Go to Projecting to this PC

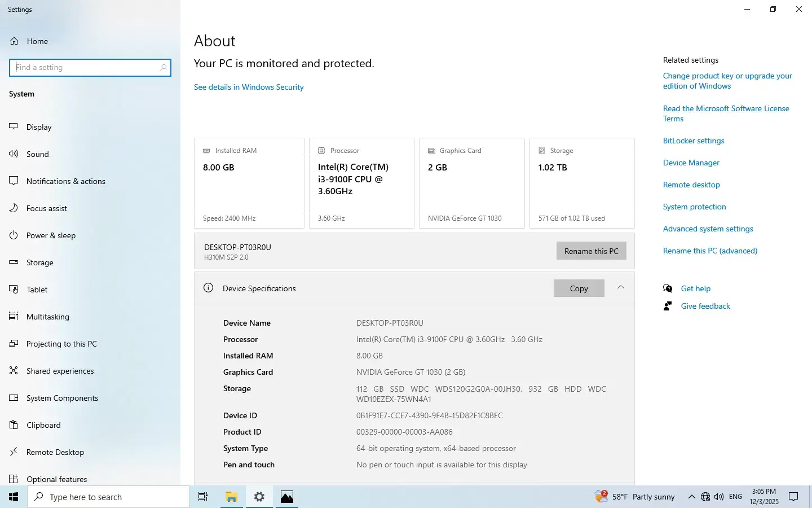point(61,344)
